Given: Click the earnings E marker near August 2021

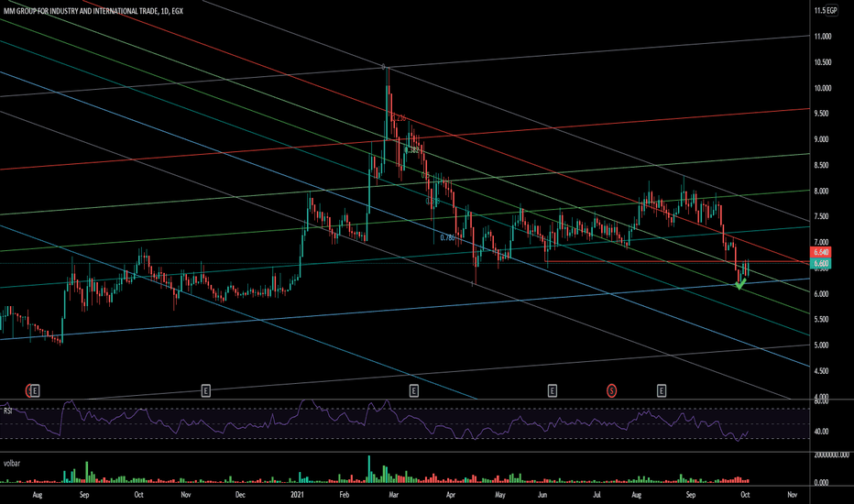Looking at the screenshot, I should click(x=662, y=390).
